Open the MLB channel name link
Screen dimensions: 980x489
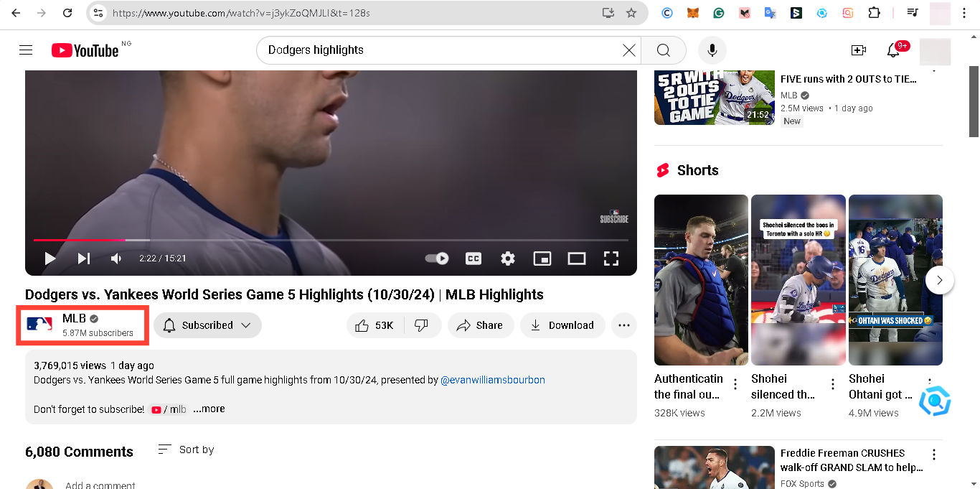(x=74, y=318)
